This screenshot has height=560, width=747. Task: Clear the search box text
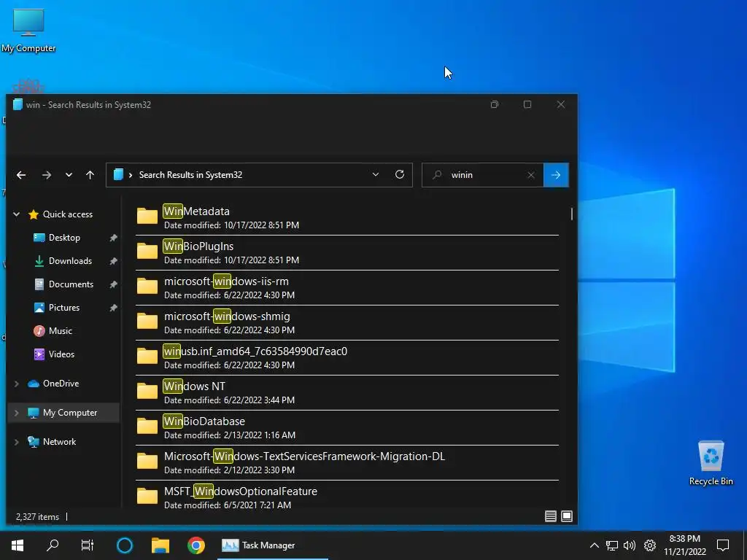pos(531,175)
